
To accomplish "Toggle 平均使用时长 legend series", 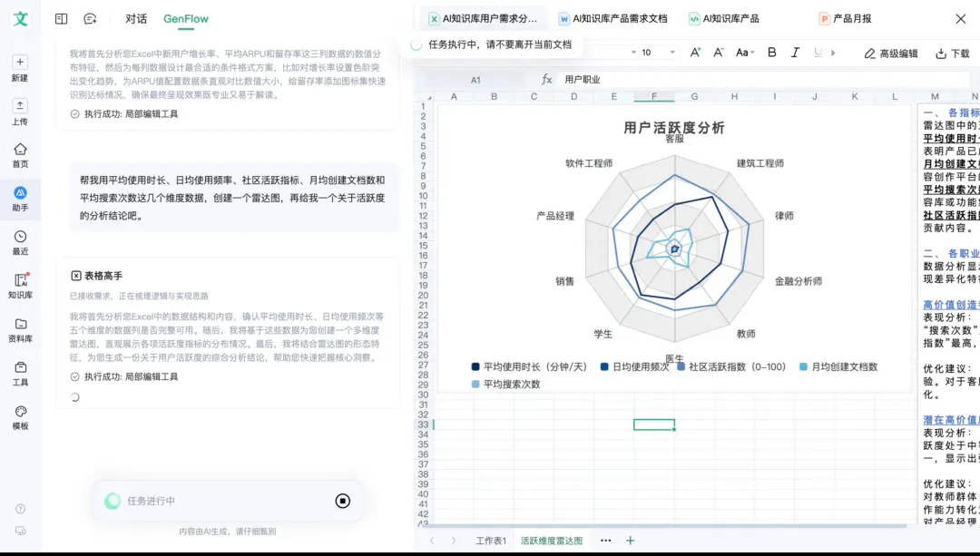I will point(529,366).
